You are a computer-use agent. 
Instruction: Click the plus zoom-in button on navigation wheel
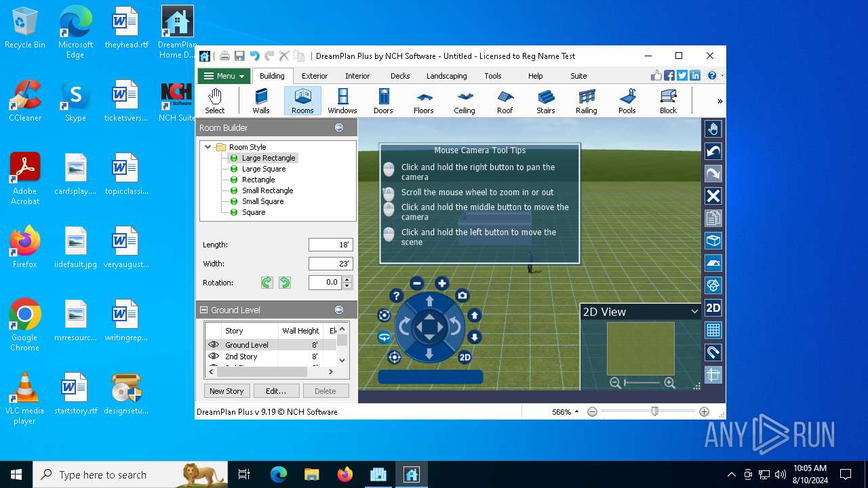(x=441, y=283)
